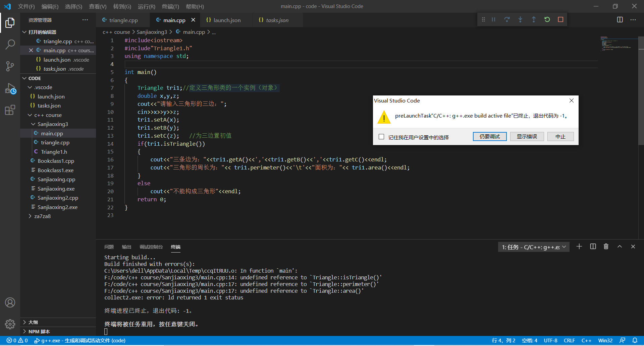This screenshot has width=644, height=346.
Task: Click the Show Errors (显示错误) button
Action: click(527, 136)
